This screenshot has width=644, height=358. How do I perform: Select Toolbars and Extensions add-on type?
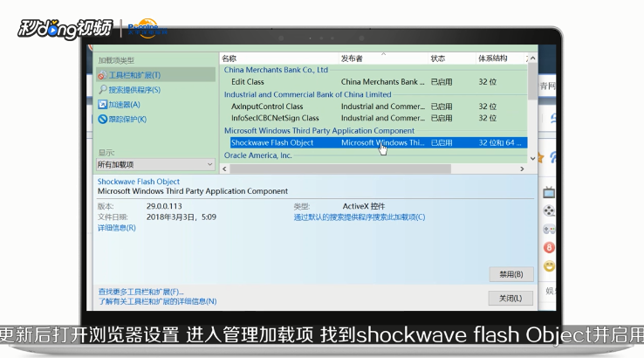155,75
